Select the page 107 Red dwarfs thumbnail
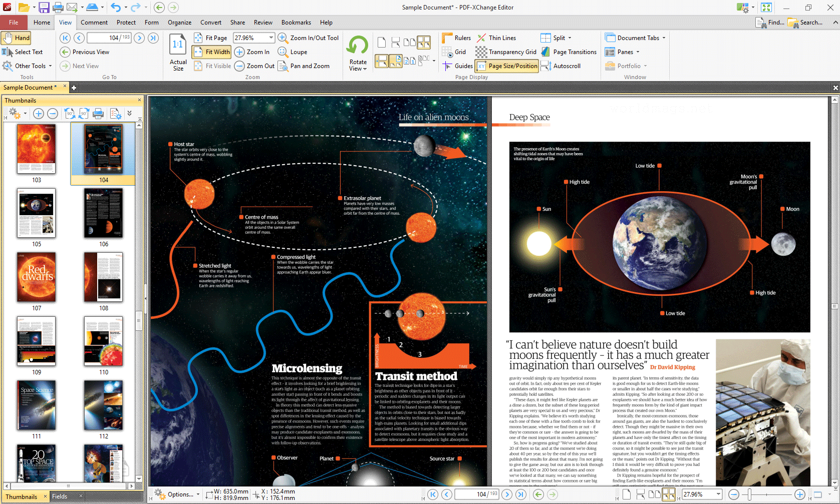Image resolution: width=840 pixels, height=504 pixels. pyautogui.click(x=37, y=277)
